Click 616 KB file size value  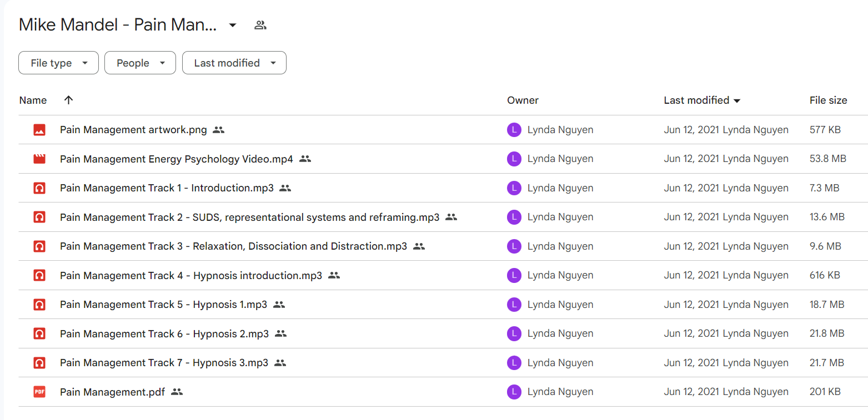[825, 275]
